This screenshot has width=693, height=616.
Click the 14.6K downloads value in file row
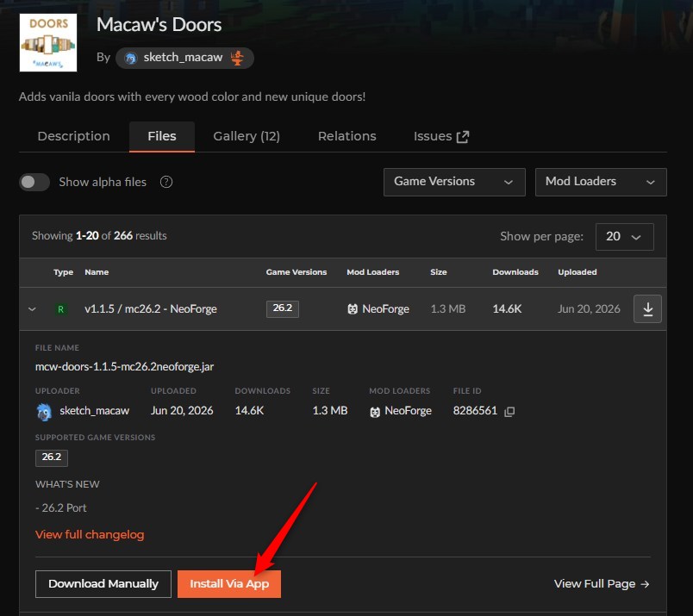click(507, 309)
